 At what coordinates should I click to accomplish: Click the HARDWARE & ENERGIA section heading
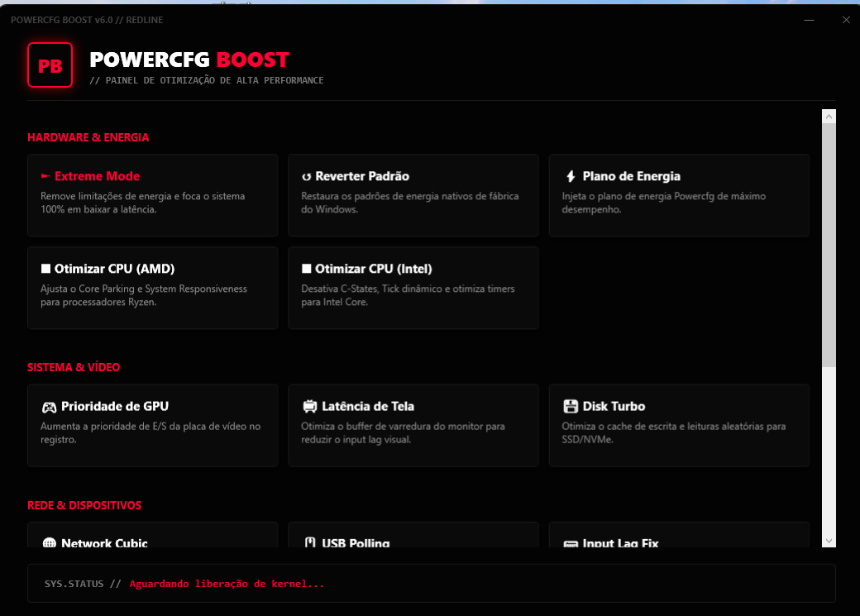pos(88,137)
